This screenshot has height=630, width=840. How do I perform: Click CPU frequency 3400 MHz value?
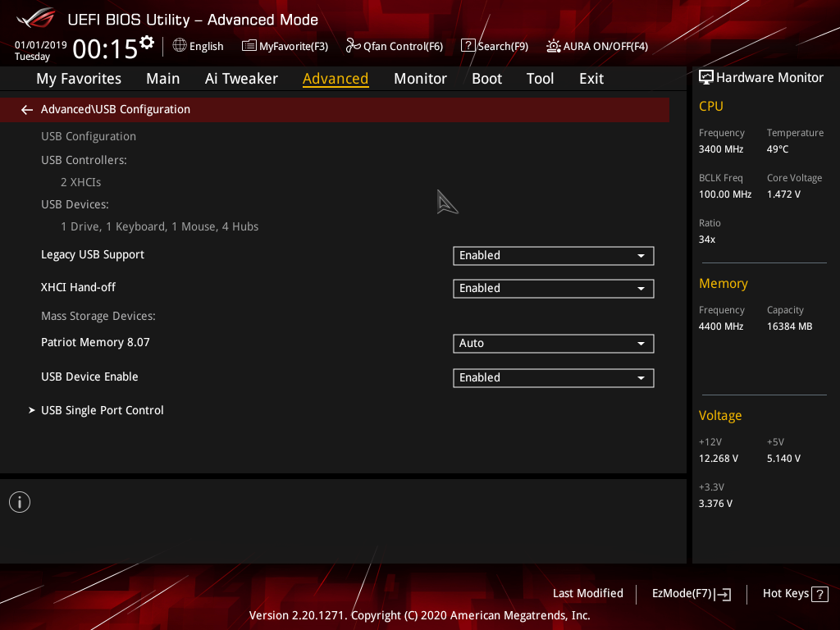click(x=721, y=149)
